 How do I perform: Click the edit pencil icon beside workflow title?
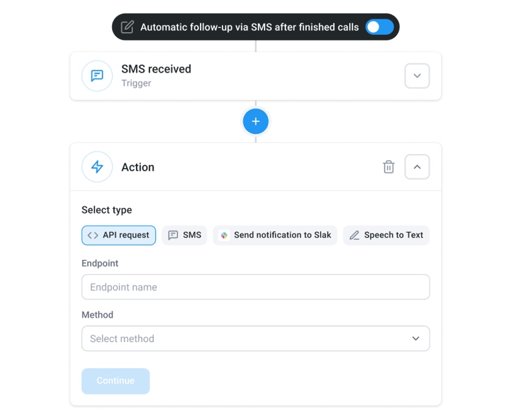(x=127, y=27)
